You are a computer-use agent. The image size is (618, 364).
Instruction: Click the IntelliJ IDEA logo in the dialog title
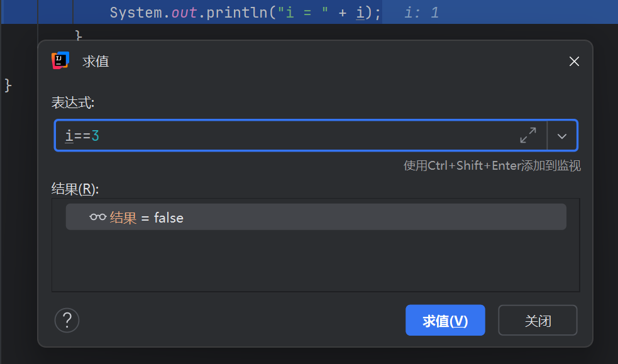click(x=60, y=60)
